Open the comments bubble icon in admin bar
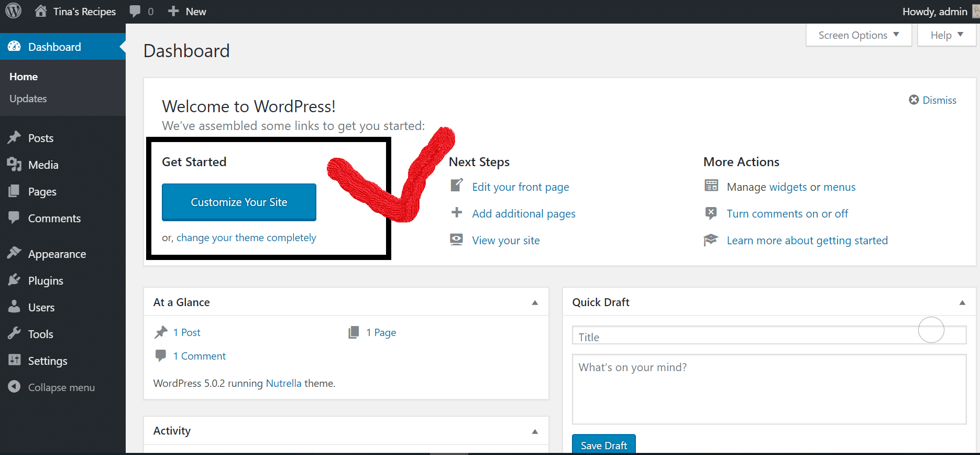Image resolution: width=980 pixels, height=455 pixels. click(135, 12)
